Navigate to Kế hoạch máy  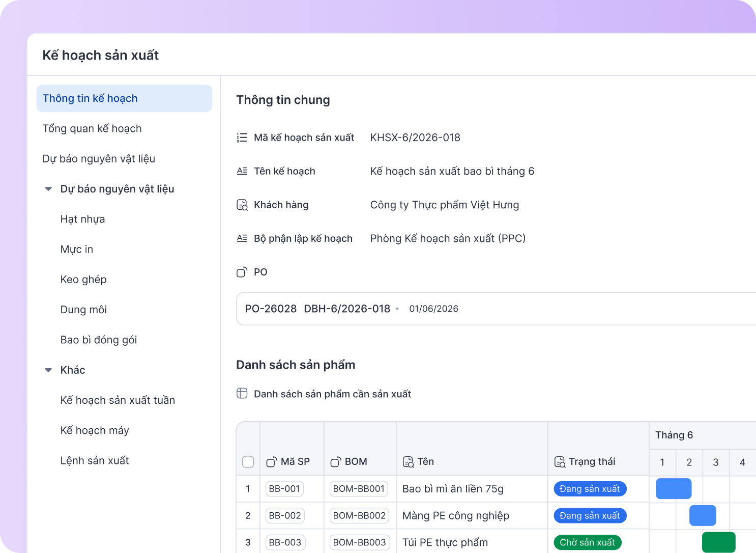tap(95, 430)
